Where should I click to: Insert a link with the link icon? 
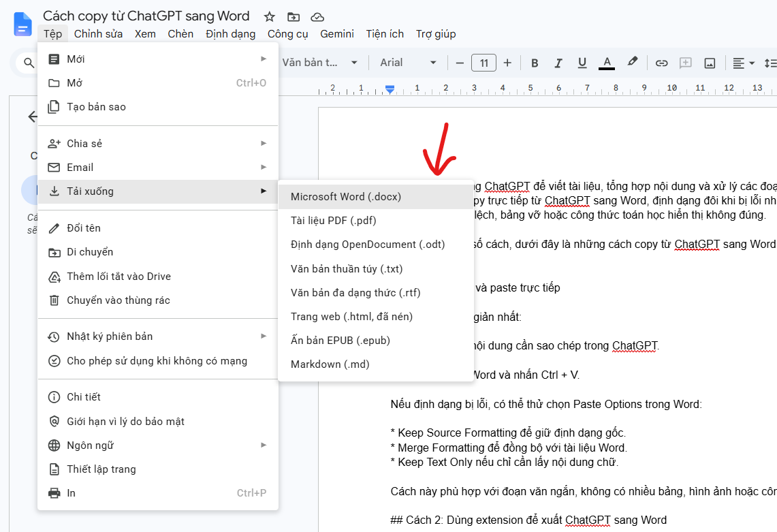(661, 63)
